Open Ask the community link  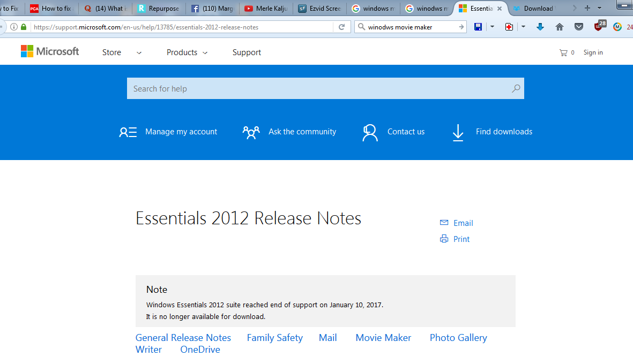point(302,131)
